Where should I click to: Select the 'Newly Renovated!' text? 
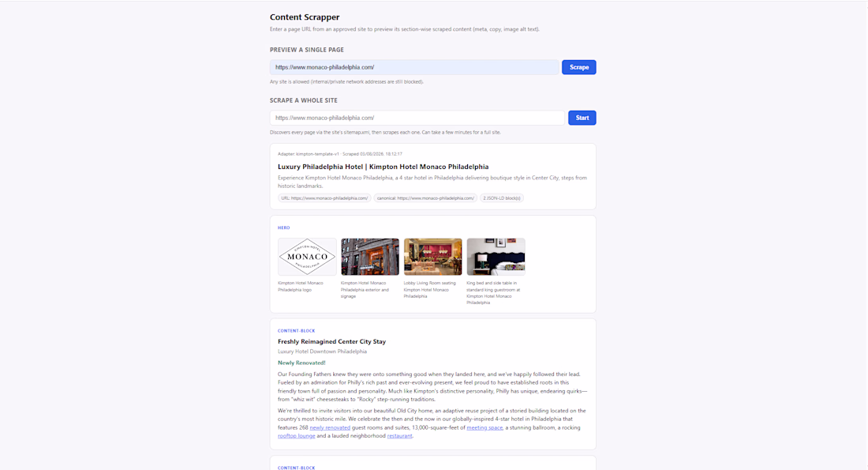301,363
